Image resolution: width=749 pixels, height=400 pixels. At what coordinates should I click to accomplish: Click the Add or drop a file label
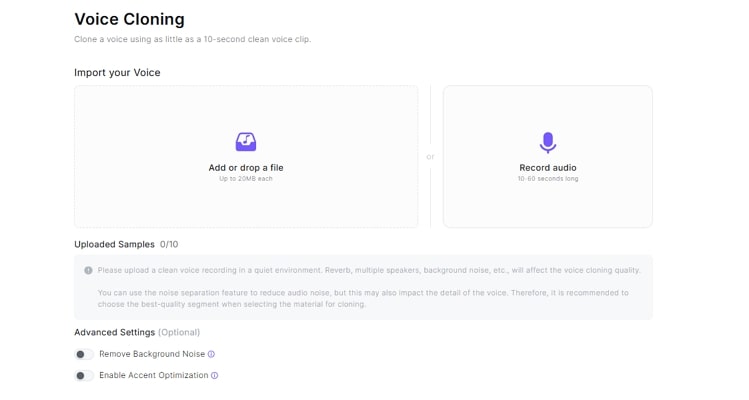(246, 168)
